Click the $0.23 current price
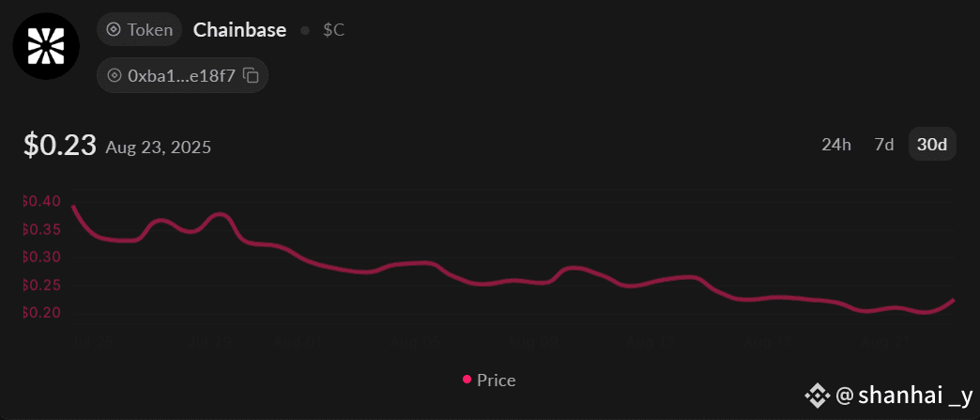The height and width of the screenshot is (420, 980). 60,146
